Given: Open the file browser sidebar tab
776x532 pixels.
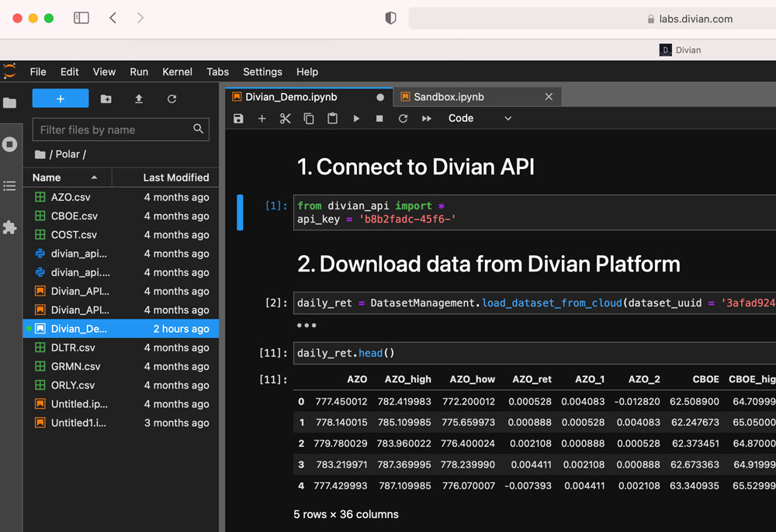Looking at the screenshot, I should (9, 103).
